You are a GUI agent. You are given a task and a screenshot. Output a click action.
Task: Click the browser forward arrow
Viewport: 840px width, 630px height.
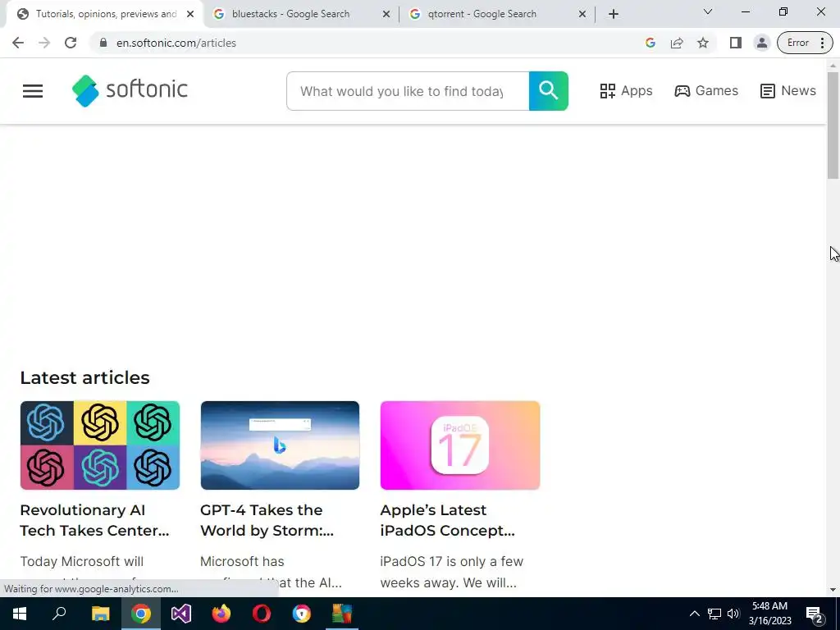tap(44, 43)
